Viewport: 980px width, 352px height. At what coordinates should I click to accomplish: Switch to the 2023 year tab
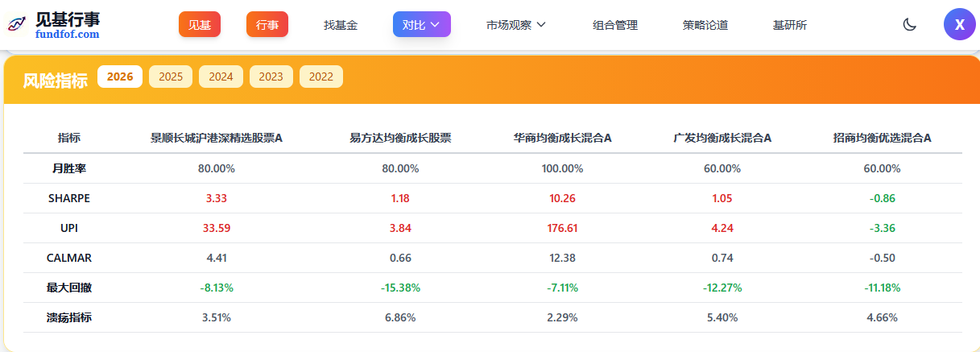[271, 77]
